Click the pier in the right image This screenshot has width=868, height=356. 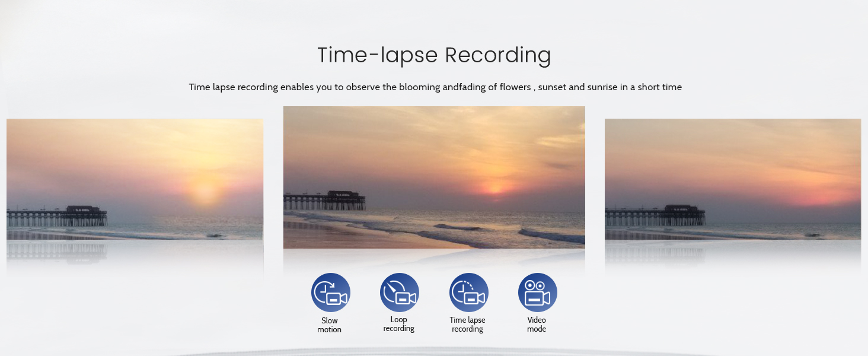(x=655, y=216)
